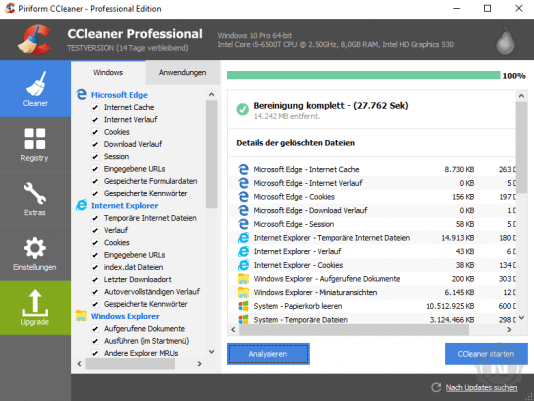Open the Extras tools section
This screenshot has height=401, width=534.
[x=35, y=199]
